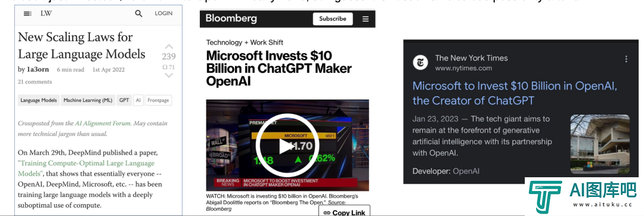Select the Frontpage tag
Screen dimensions: 644x216
[158, 100]
